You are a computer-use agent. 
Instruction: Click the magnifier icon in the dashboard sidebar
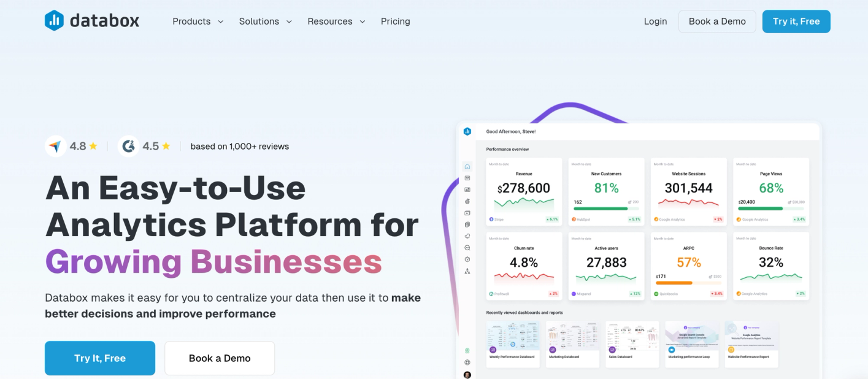click(467, 248)
